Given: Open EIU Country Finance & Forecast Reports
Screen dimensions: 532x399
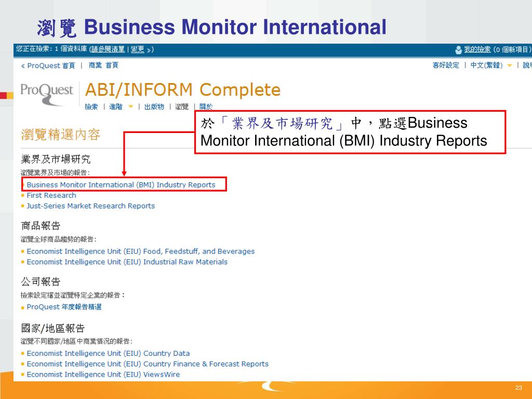Looking at the screenshot, I should coord(148,364).
